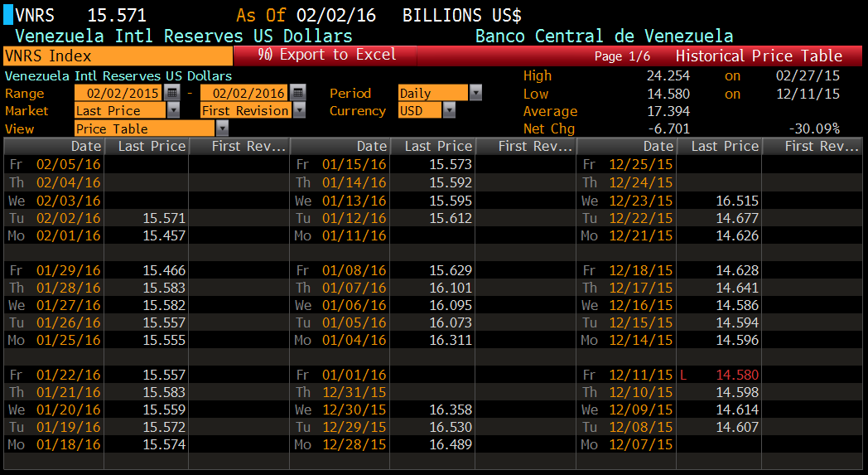Click the start date field 02/02/2015
The image size is (868, 475).
point(118,93)
